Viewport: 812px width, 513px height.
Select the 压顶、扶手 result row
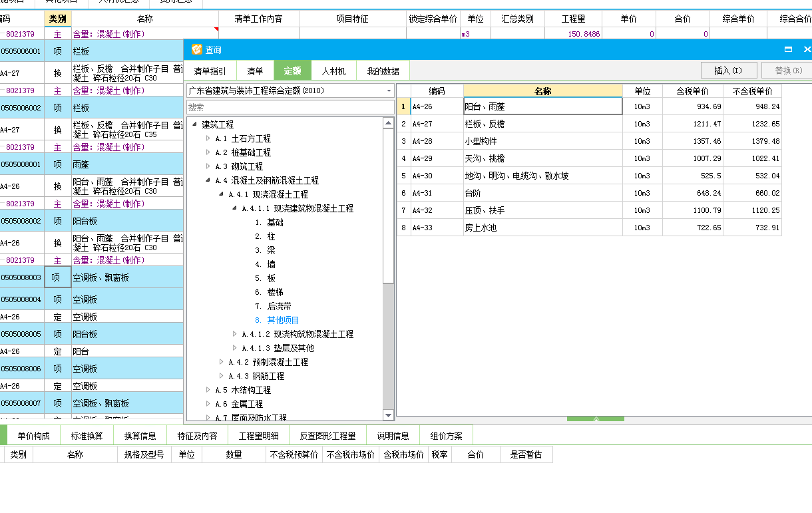tap(590, 210)
